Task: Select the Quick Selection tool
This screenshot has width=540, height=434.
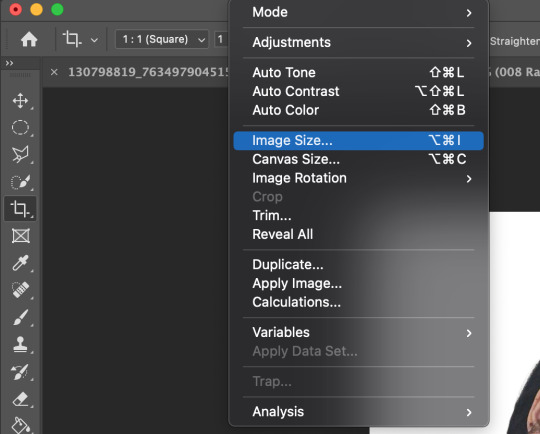Action: tap(20, 182)
